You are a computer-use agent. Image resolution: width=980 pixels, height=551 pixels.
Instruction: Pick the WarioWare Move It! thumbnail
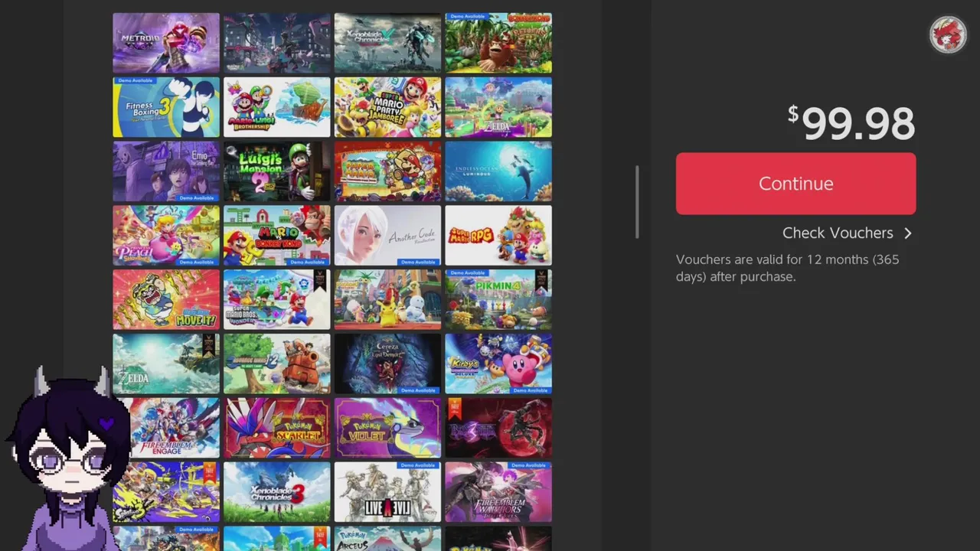tap(166, 300)
